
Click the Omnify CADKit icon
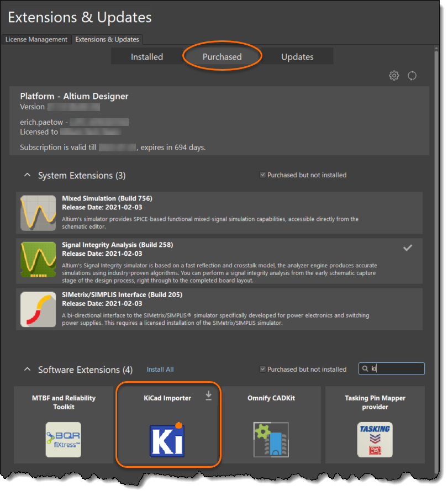tap(271, 439)
